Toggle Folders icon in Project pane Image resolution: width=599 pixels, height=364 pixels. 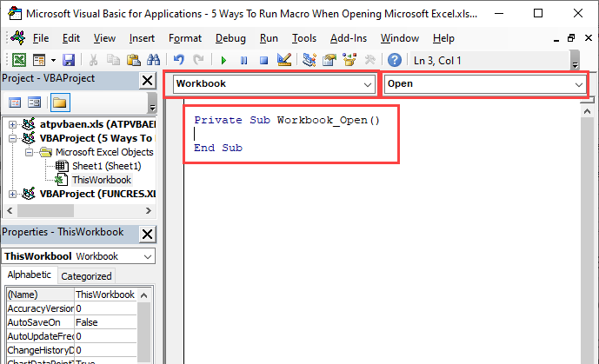60,103
